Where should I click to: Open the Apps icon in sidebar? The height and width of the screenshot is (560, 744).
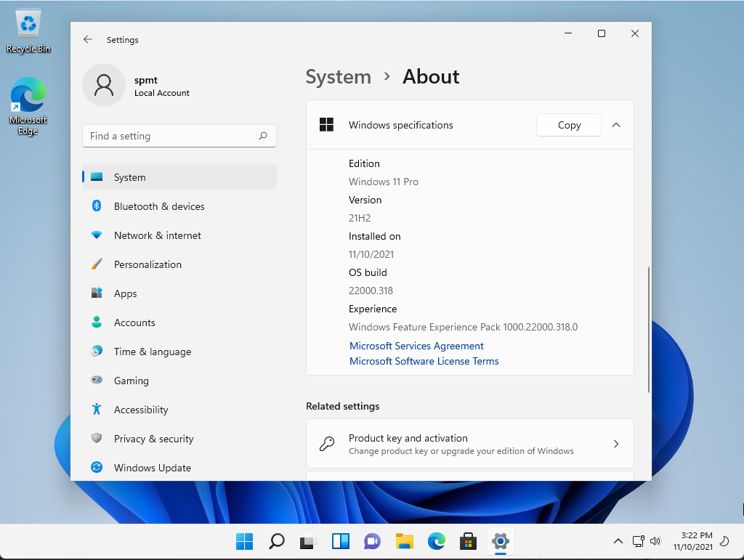[97, 293]
